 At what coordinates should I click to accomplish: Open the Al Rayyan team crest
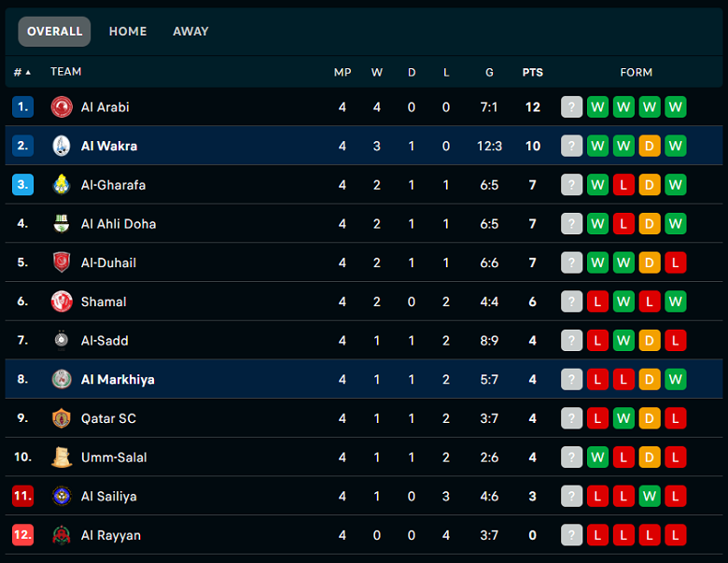[x=62, y=535]
